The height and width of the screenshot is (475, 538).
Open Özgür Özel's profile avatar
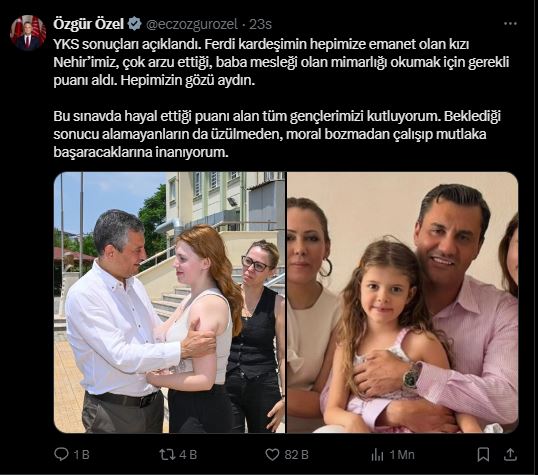coord(28,33)
